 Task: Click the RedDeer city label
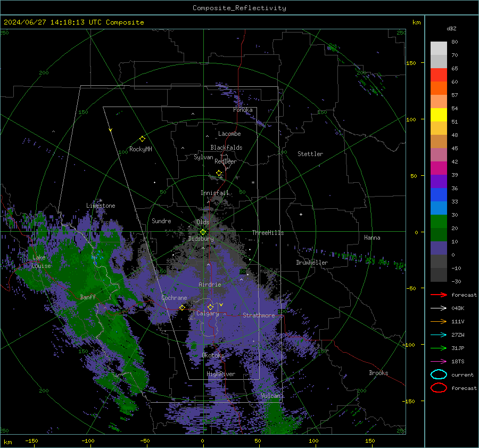tap(226, 161)
